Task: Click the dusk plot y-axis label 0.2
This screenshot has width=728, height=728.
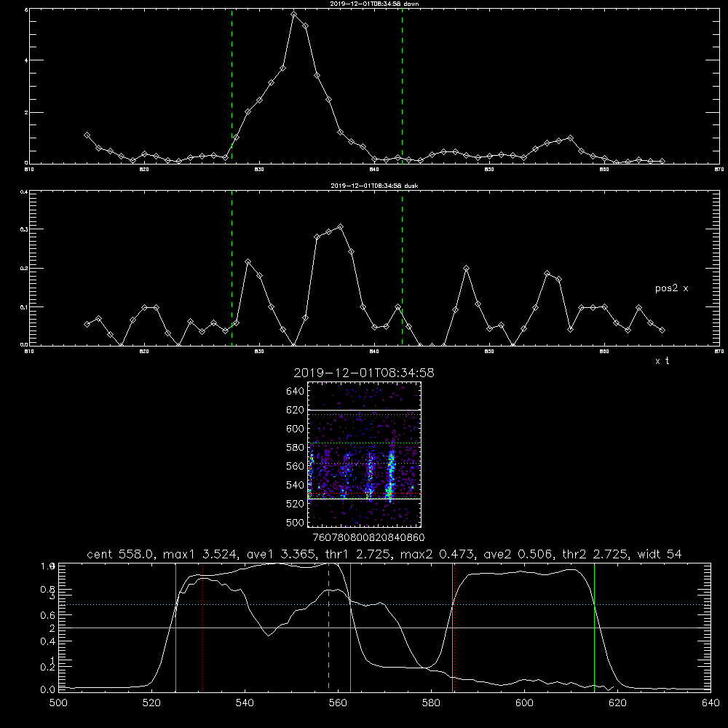Action: pos(24,269)
